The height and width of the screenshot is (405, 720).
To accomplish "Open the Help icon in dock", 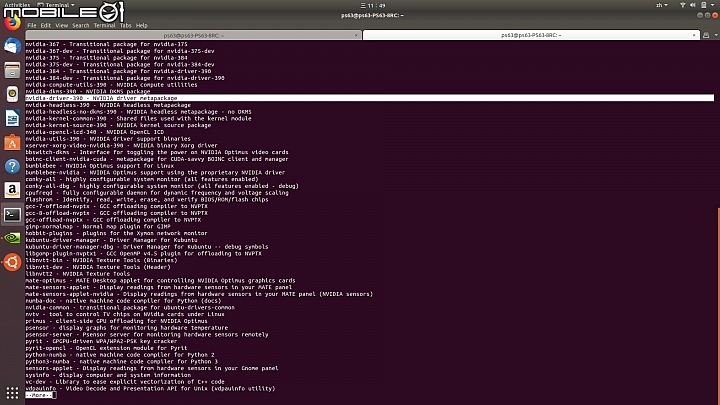I will click(x=12, y=166).
